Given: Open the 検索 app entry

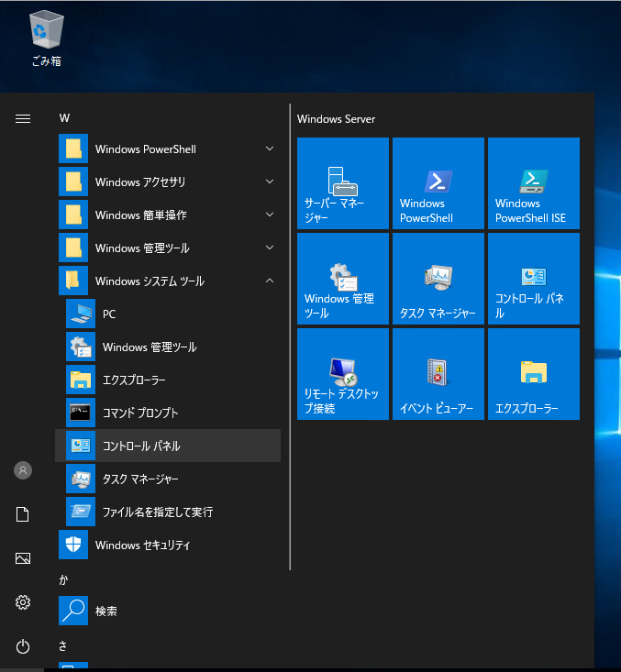Looking at the screenshot, I should pyautogui.click(x=168, y=611).
